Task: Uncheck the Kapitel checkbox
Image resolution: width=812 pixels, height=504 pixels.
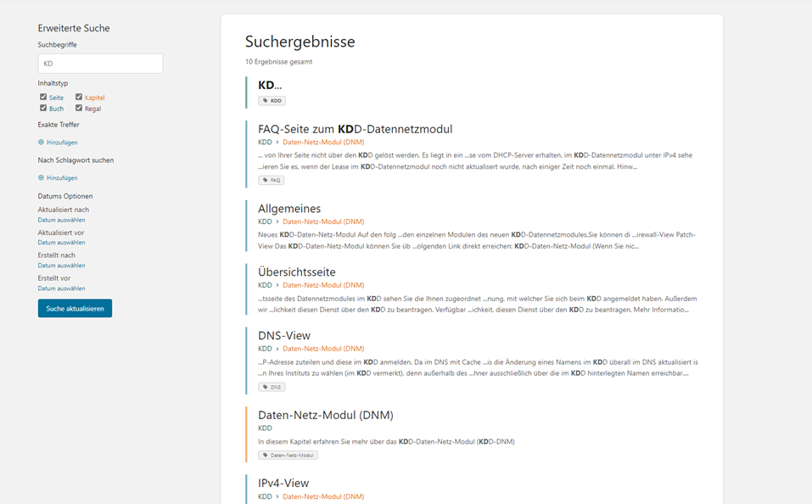Action: tap(79, 98)
